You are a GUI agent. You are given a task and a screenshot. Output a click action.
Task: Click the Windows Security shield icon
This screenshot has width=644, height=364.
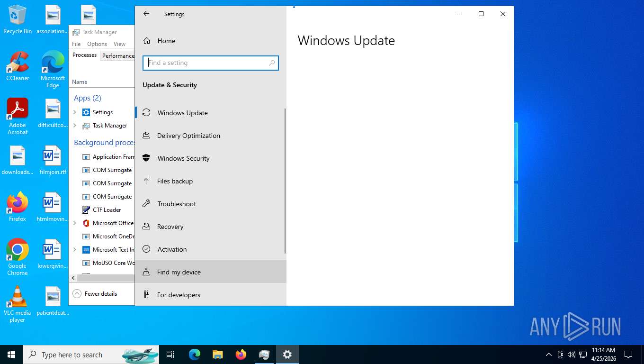pos(146,158)
